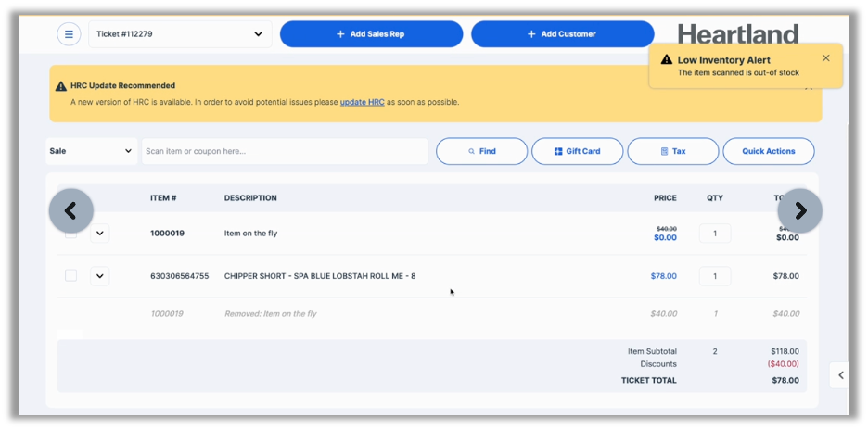Expand details for CHIPPER SHORT row
The image size is (868, 430).
tap(100, 276)
